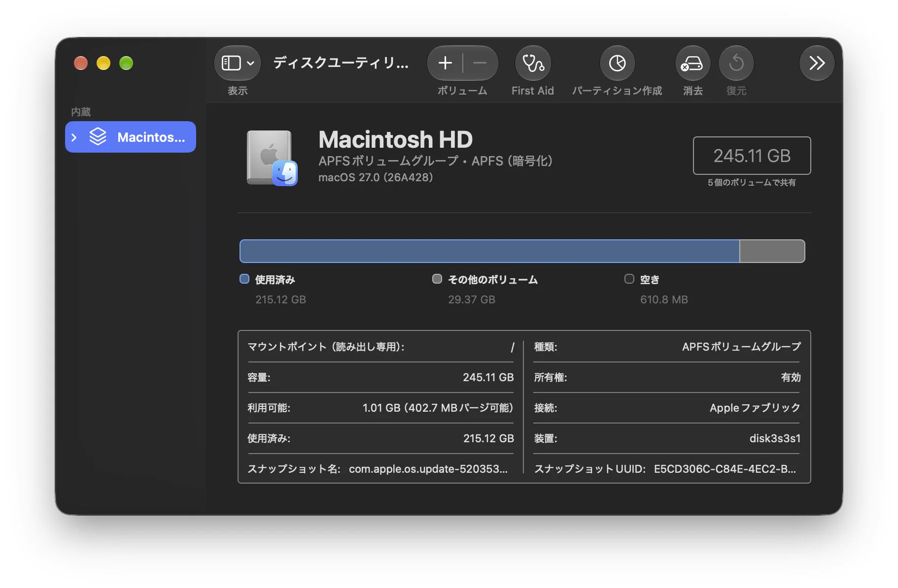This screenshot has height=588, width=898.
Task: Click the APFS (暗号化) subtitle line
Action: coord(435,161)
